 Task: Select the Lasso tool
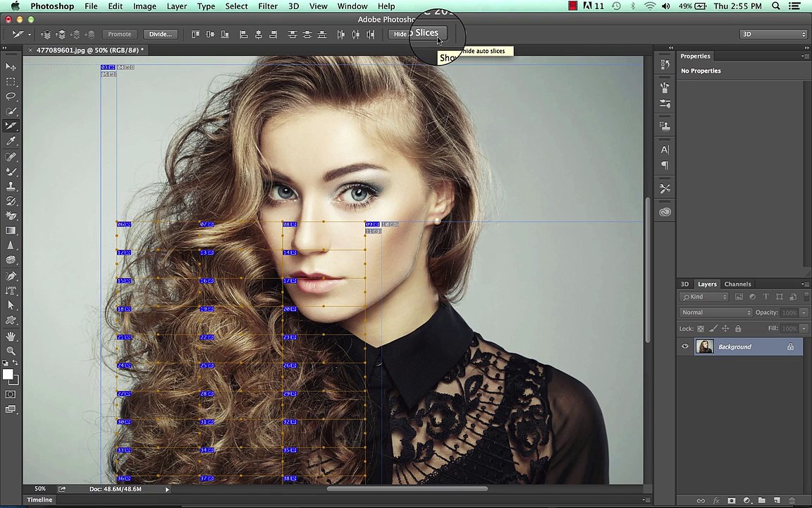[x=11, y=97]
